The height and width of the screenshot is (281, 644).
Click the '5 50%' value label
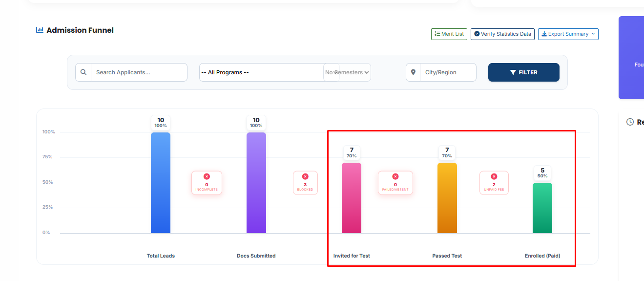tap(542, 173)
